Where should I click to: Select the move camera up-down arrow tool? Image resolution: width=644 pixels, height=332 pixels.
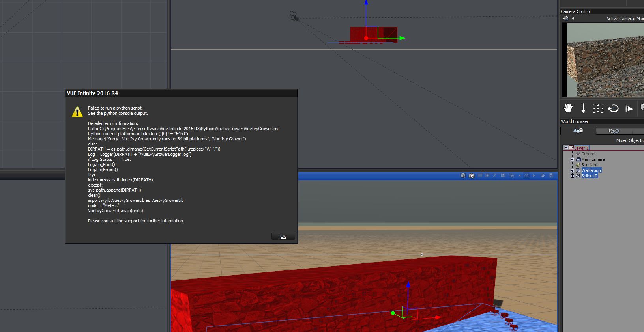pos(583,108)
